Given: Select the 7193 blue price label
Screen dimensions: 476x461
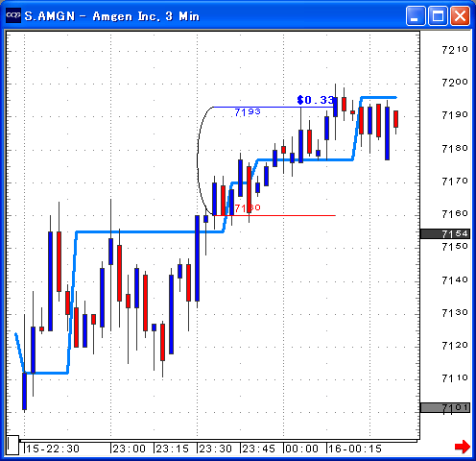Looking at the screenshot, I should pos(248,112).
